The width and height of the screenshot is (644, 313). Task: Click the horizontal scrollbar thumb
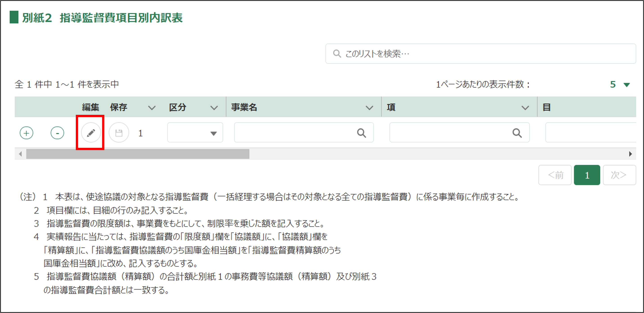point(137,154)
